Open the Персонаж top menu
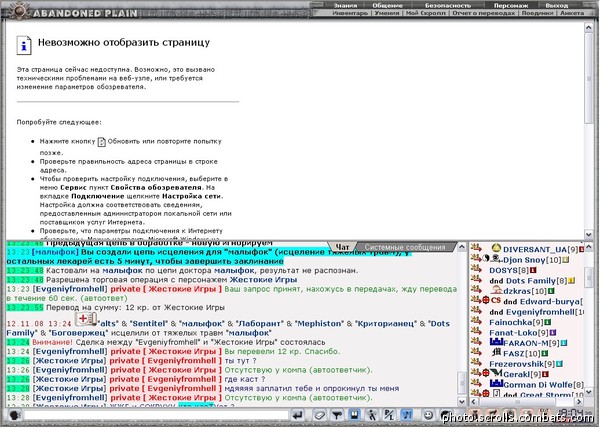The image size is (600, 428). [511, 5]
